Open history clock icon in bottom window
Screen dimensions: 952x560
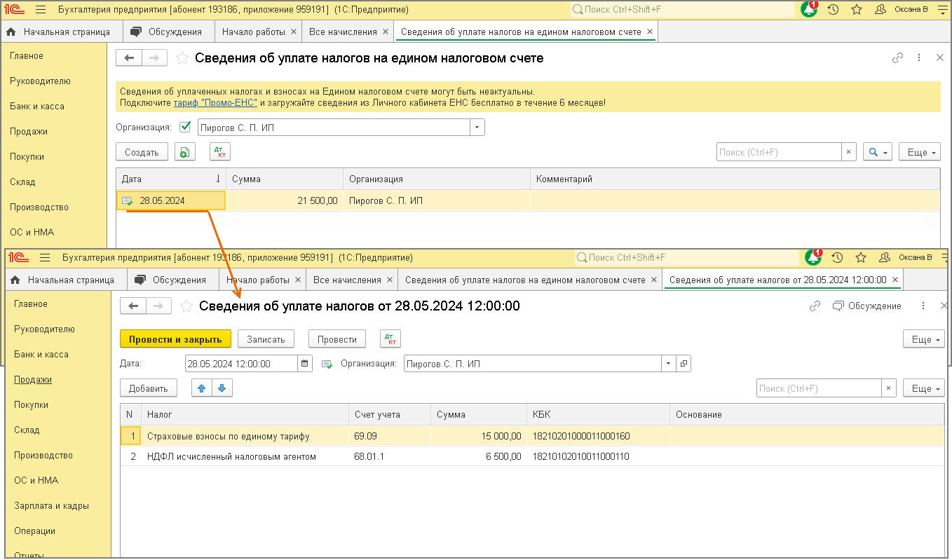[837, 258]
